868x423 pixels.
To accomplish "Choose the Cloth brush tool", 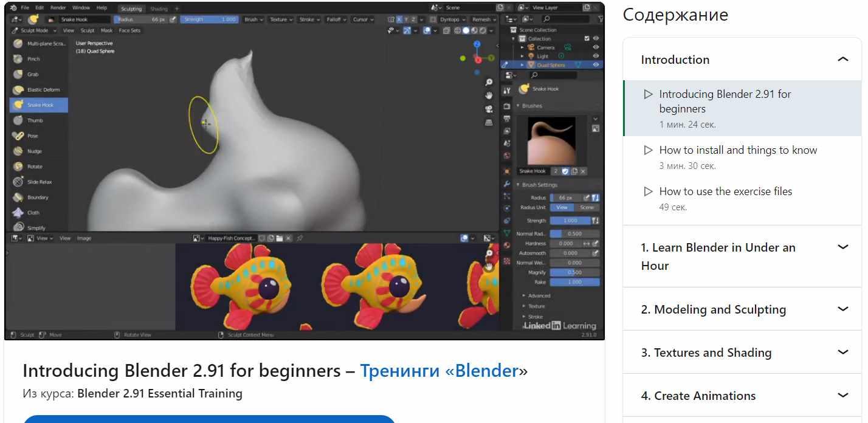I will [x=33, y=213].
